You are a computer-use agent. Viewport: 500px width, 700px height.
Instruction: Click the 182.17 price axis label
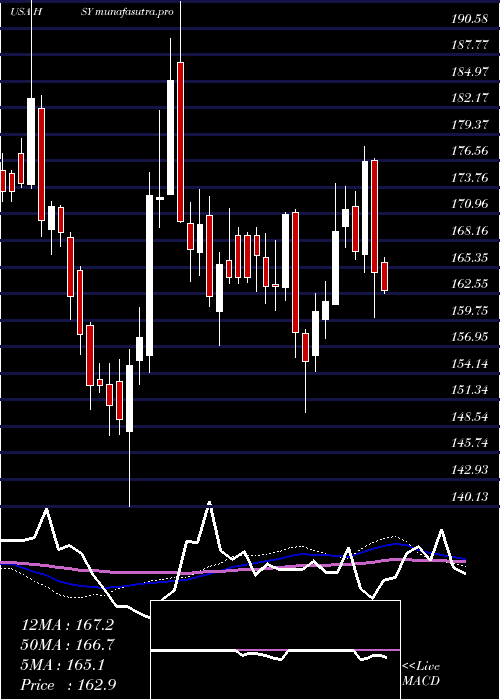[468, 98]
